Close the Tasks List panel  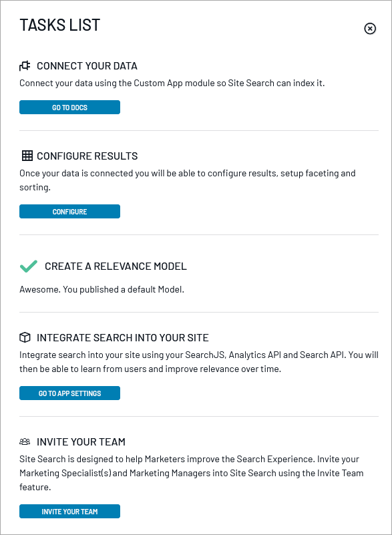pyautogui.click(x=370, y=29)
